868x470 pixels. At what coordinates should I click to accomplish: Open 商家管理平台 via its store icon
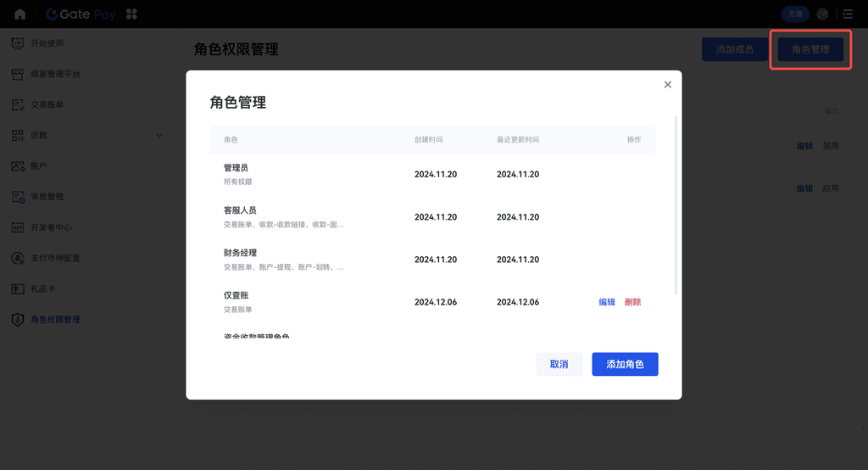(x=17, y=74)
